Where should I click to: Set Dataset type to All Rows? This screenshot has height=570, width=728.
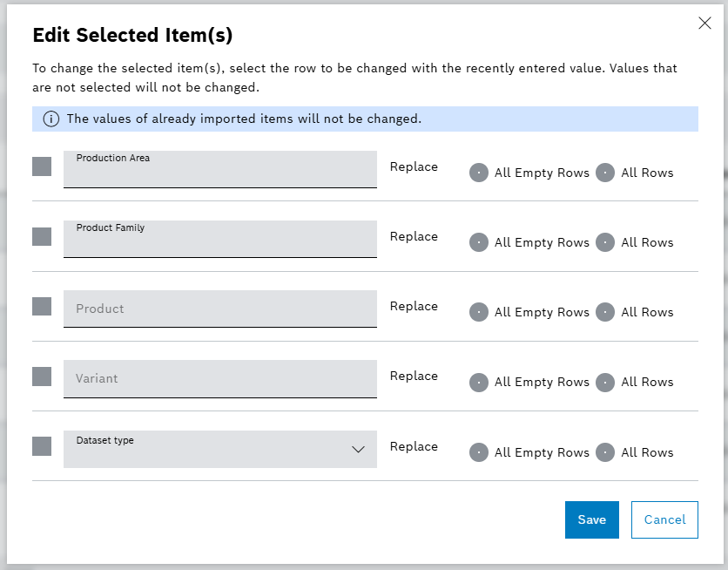pyautogui.click(x=605, y=452)
